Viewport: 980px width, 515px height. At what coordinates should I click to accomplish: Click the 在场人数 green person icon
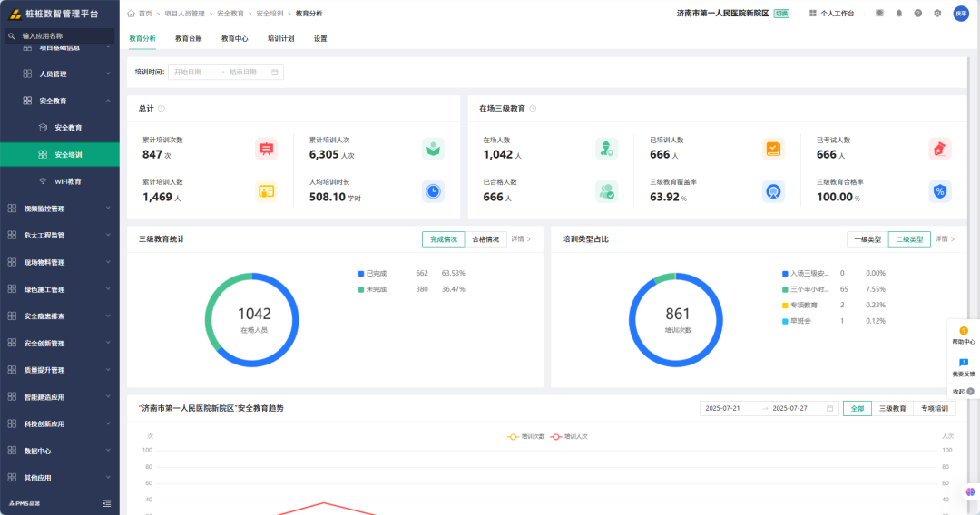(606, 150)
